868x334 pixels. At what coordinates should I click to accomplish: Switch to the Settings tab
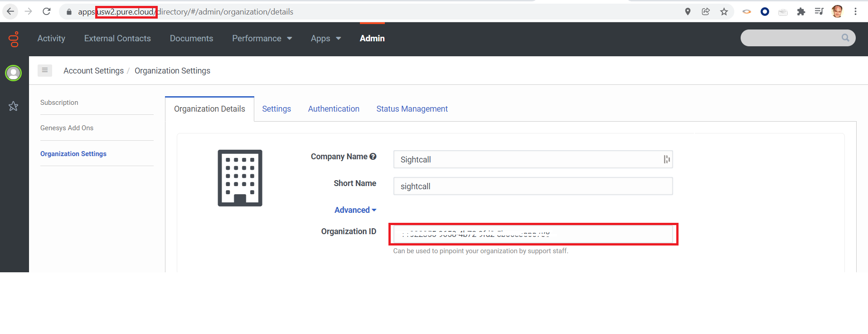276,109
